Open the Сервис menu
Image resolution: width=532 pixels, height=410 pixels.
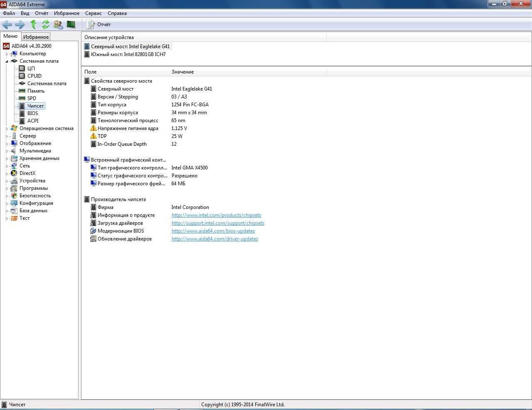[94, 13]
